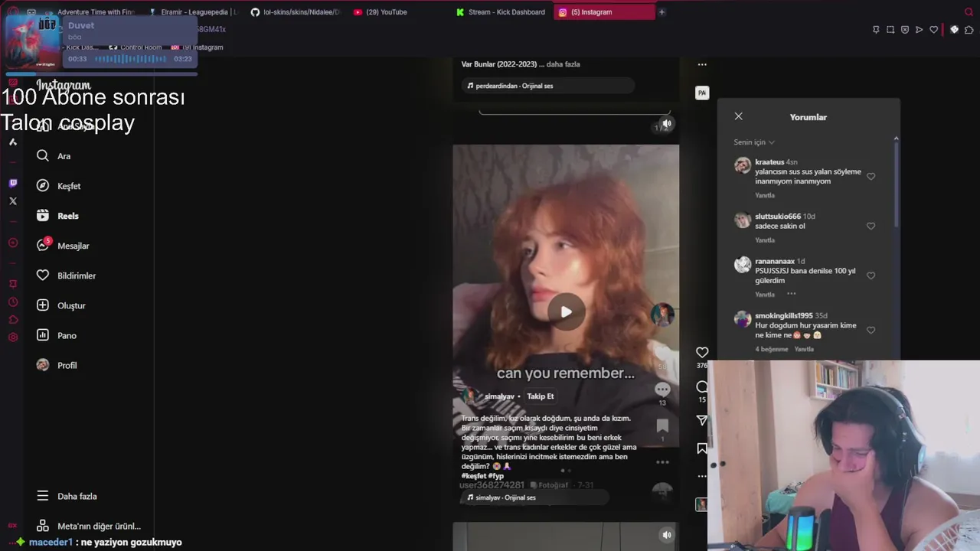Like kraateus's comment
This screenshot has height=551, width=980.
pos(871,176)
